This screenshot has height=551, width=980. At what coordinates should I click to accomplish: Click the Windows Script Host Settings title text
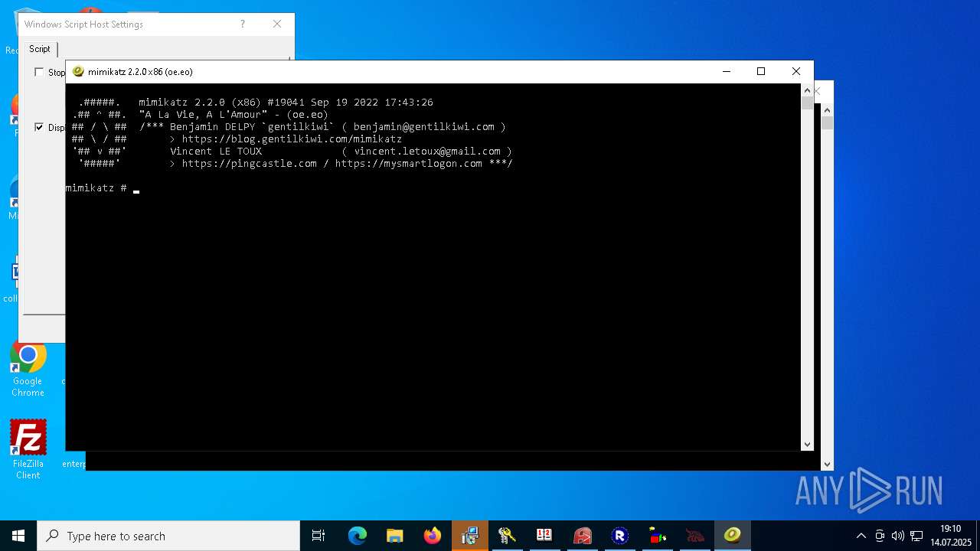click(83, 24)
